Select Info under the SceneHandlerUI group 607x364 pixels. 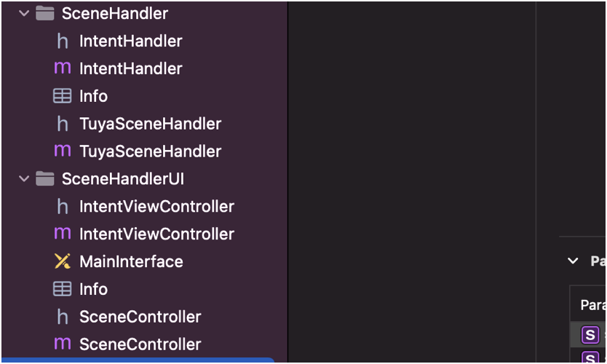click(93, 289)
